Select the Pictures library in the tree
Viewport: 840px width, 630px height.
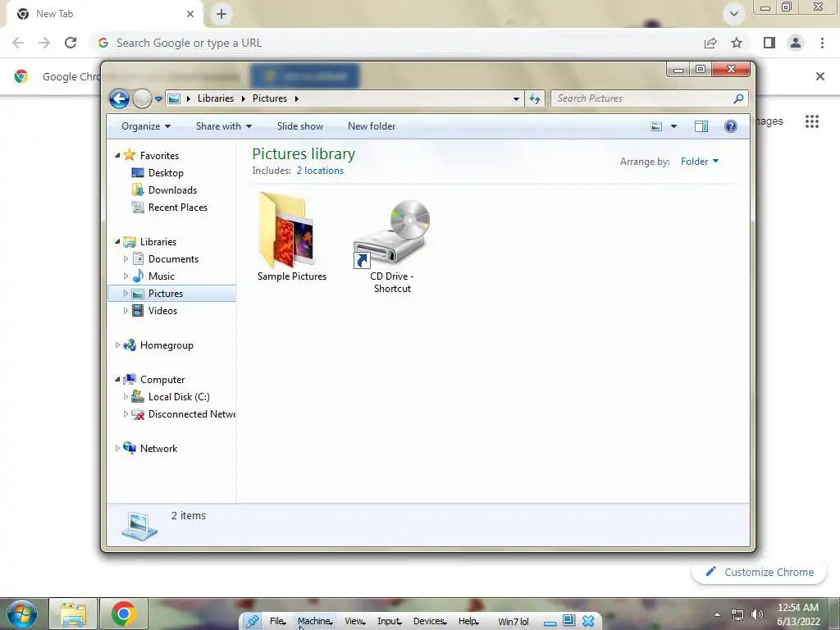(166, 294)
